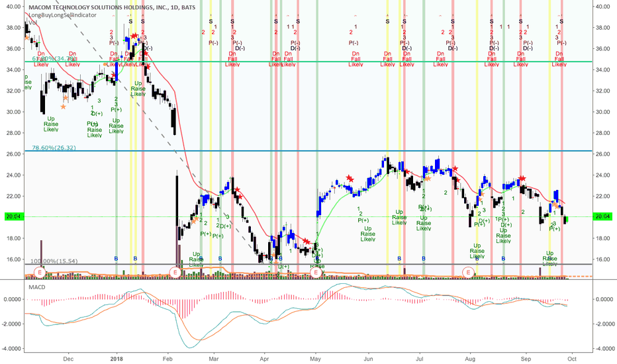Click 40.00 on the right price axis
This screenshot has height=364, width=617.
pyautogui.click(x=603, y=7)
